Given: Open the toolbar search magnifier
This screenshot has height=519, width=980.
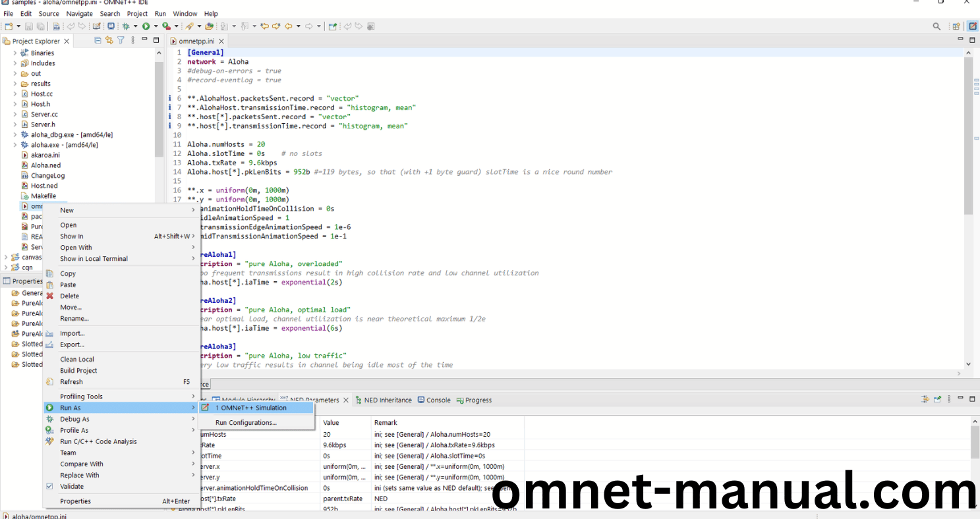Looking at the screenshot, I should coord(937,26).
